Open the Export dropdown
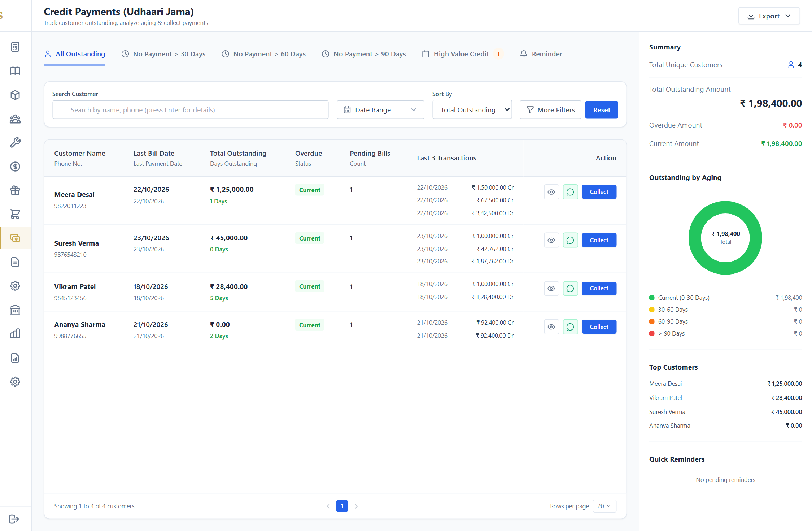 pos(769,16)
